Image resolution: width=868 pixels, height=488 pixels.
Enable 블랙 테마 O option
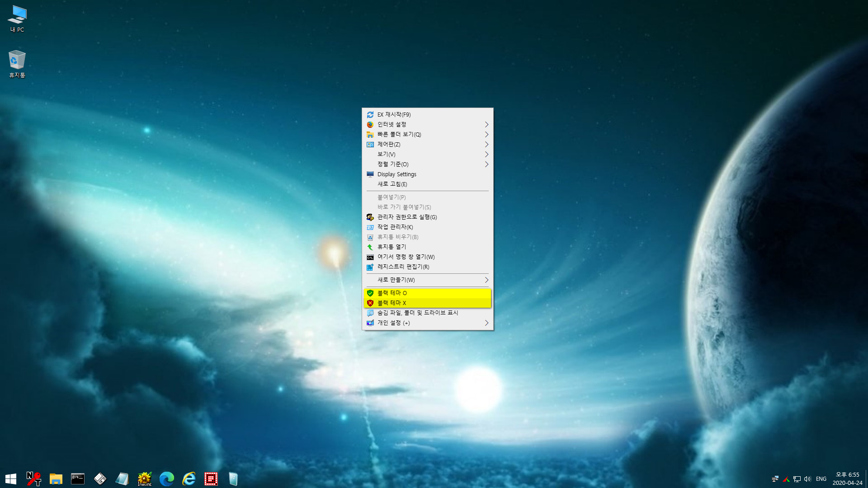tap(428, 293)
